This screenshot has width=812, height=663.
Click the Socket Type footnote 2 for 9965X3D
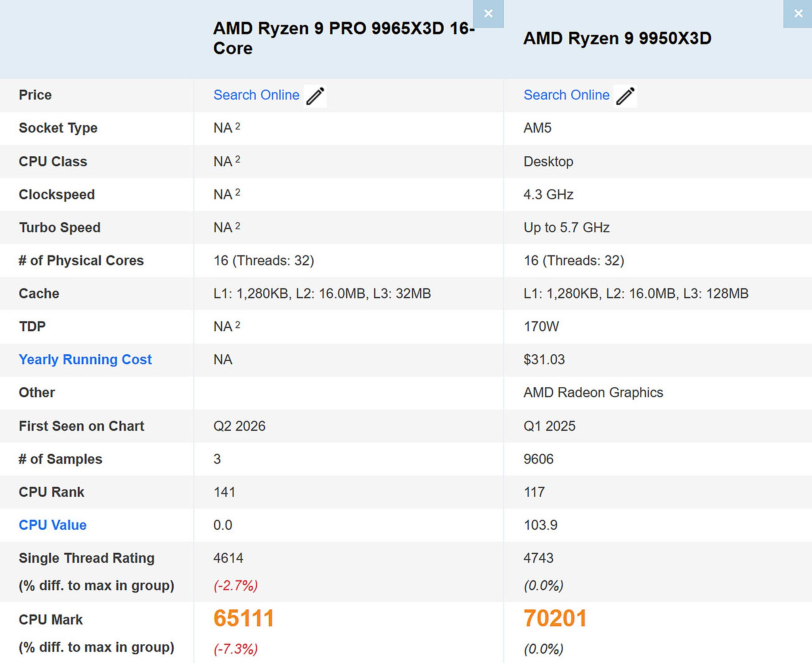point(237,126)
